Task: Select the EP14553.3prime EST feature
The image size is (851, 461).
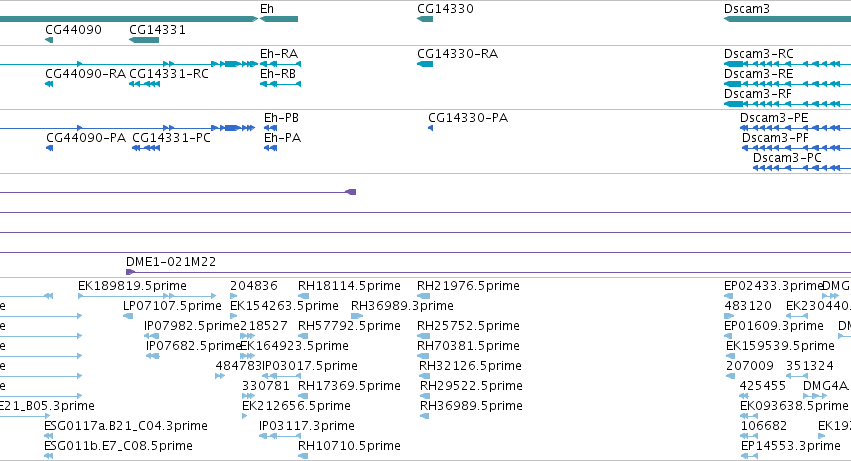Action: pyautogui.click(x=749, y=456)
